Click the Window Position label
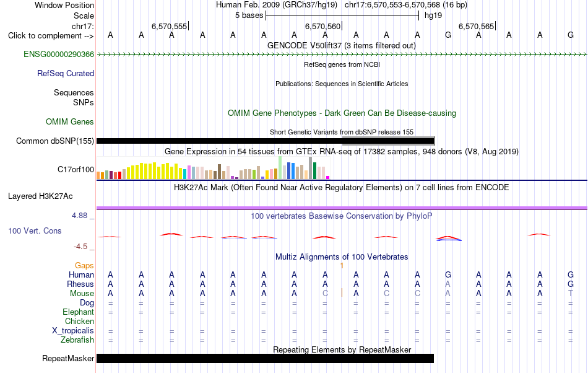Screen dimensions: 588x373 click(64, 5)
